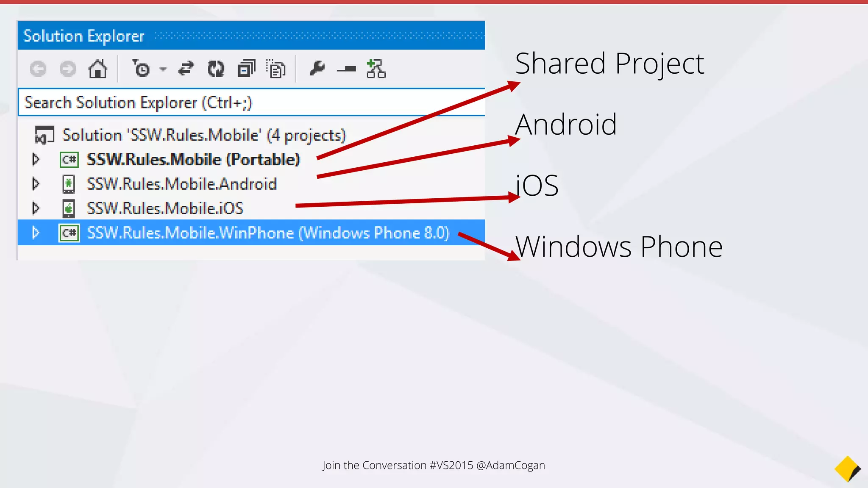This screenshot has width=868, height=488.
Task: Open Properties with the wrench icon
Action: point(317,68)
